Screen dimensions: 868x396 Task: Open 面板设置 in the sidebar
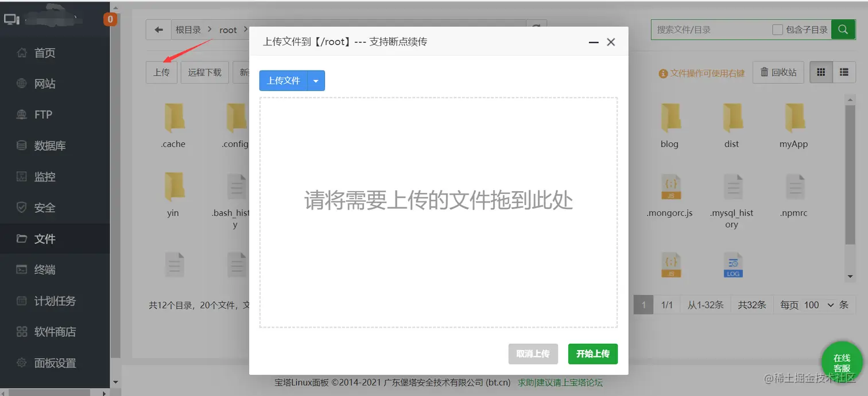tap(55, 363)
